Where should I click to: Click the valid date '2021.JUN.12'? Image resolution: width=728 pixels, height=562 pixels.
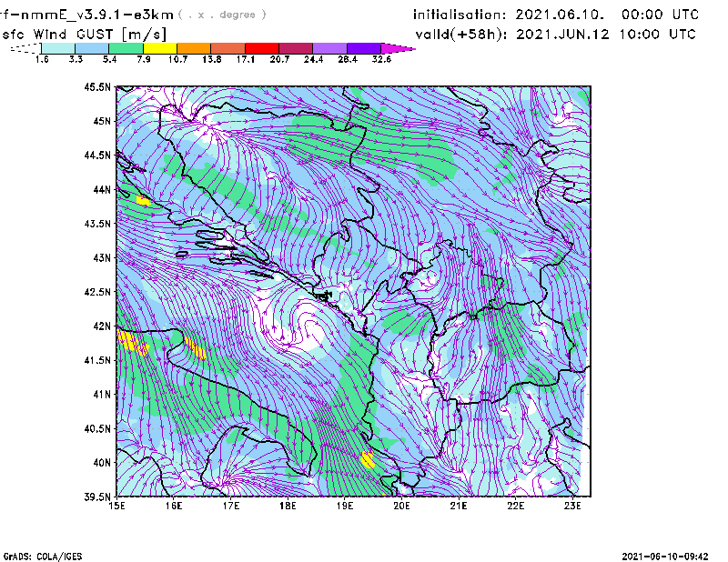(x=562, y=35)
